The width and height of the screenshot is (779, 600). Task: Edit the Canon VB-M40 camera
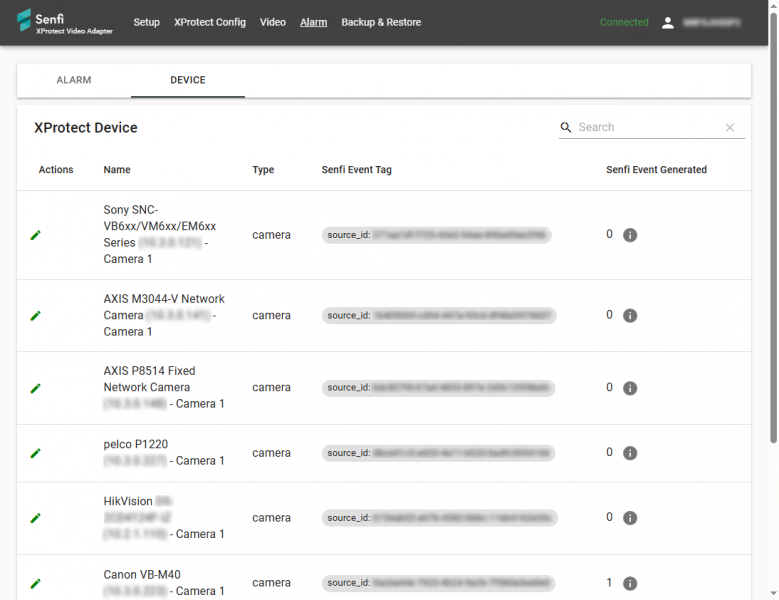click(36, 583)
